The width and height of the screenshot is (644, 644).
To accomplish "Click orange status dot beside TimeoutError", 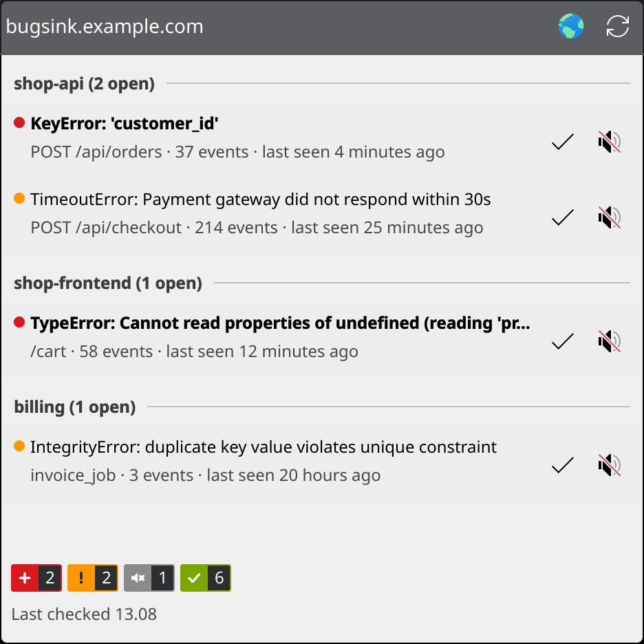I will (19, 198).
